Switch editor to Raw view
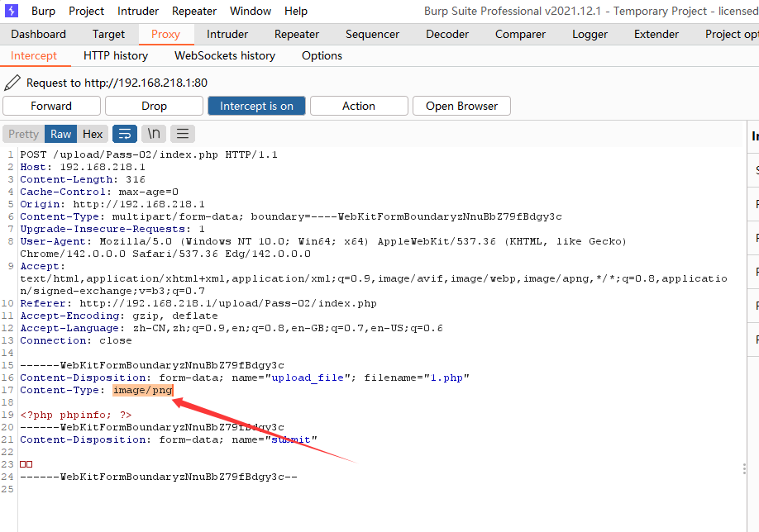Image resolution: width=759 pixels, height=532 pixels. (x=61, y=134)
